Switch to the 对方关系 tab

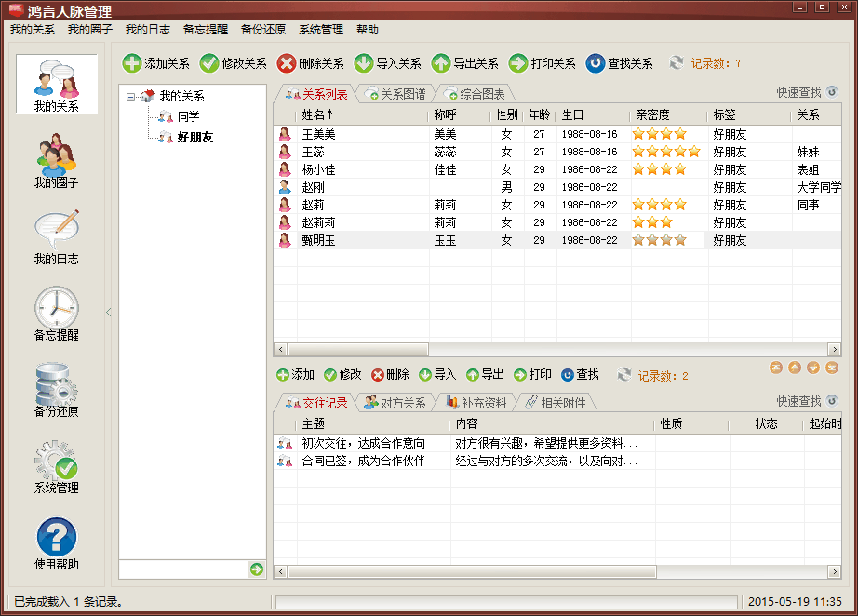coord(395,403)
